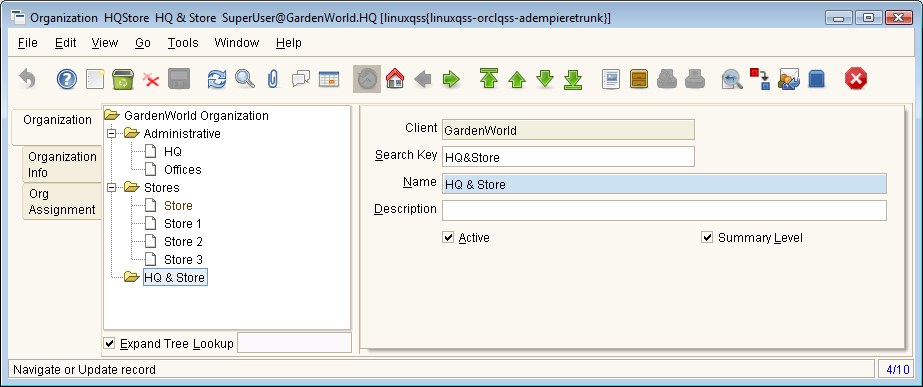Toggle grid view with the table icon
This screenshot has height=387, width=923.
click(x=329, y=79)
